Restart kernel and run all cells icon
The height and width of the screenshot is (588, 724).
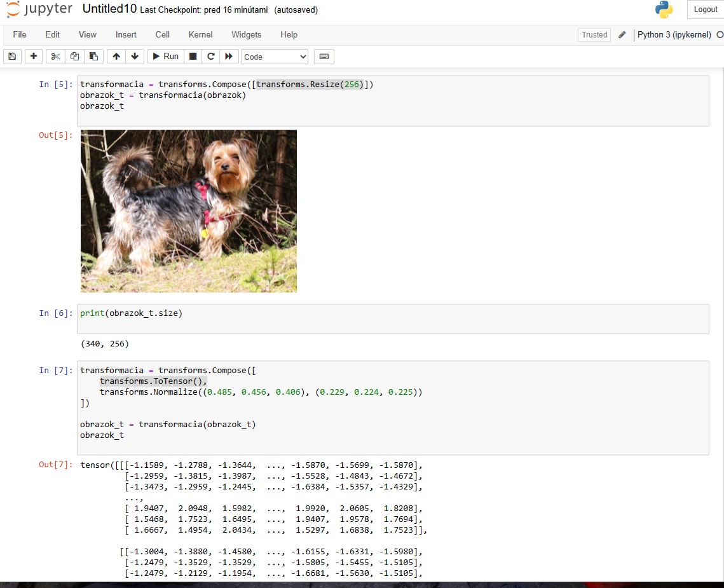pyautogui.click(x=229, y=57)
